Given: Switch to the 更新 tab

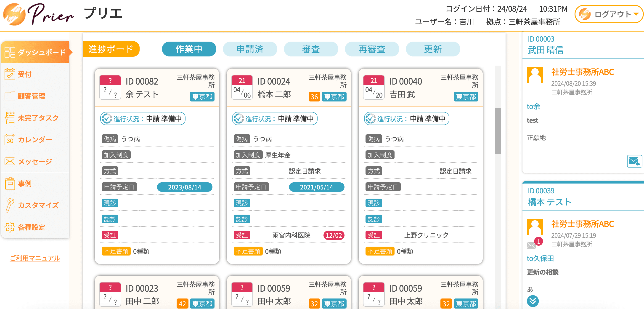Looking at the screenshot, I should (x=433, y=49).
